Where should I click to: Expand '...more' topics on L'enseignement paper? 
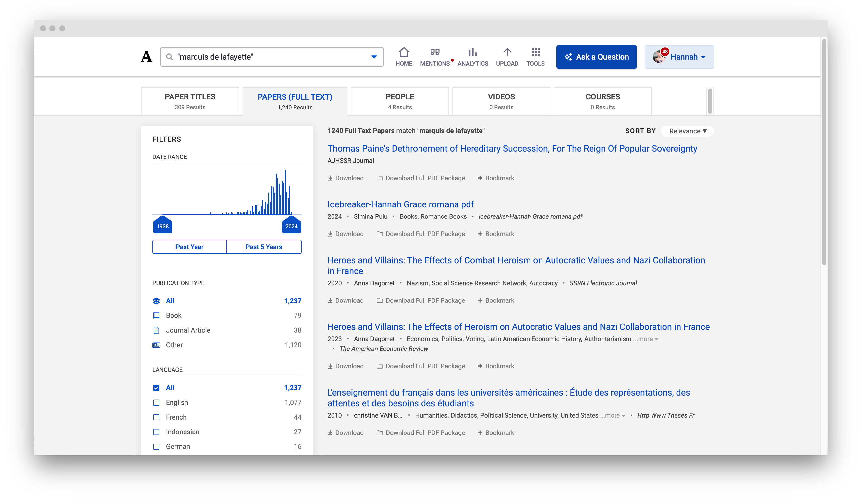point(613,415)
